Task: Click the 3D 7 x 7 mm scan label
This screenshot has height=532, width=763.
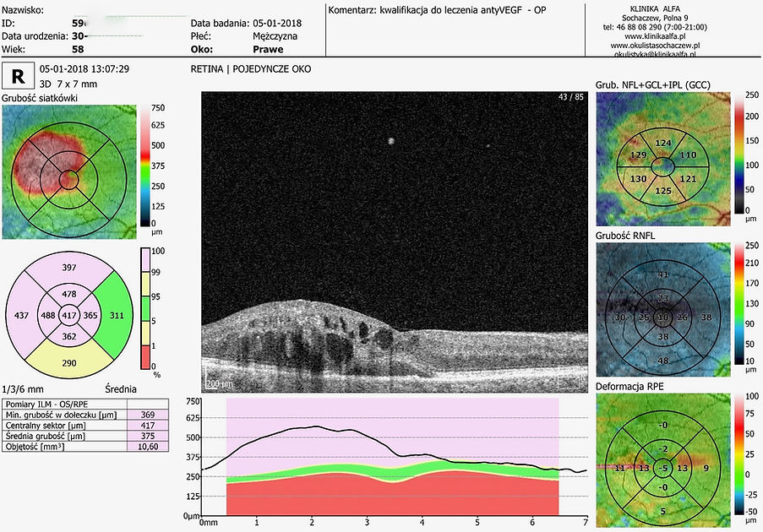Action: [68, 84]
